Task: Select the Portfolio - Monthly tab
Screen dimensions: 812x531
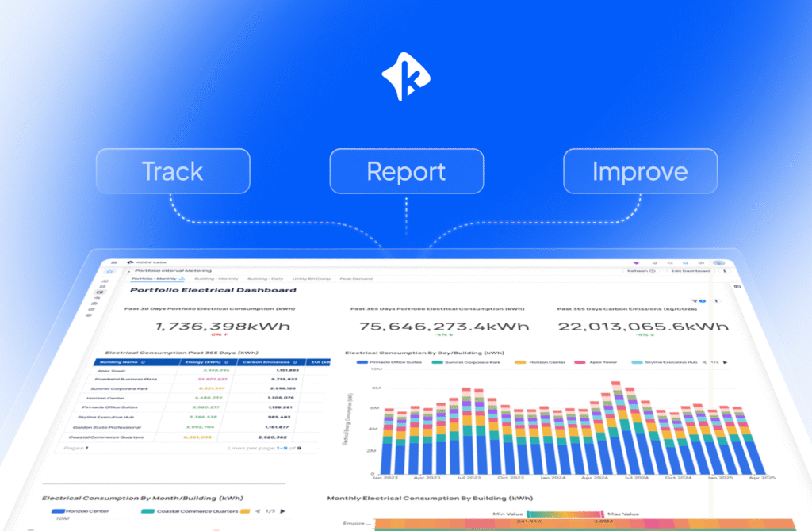Action: click(158, 278)
